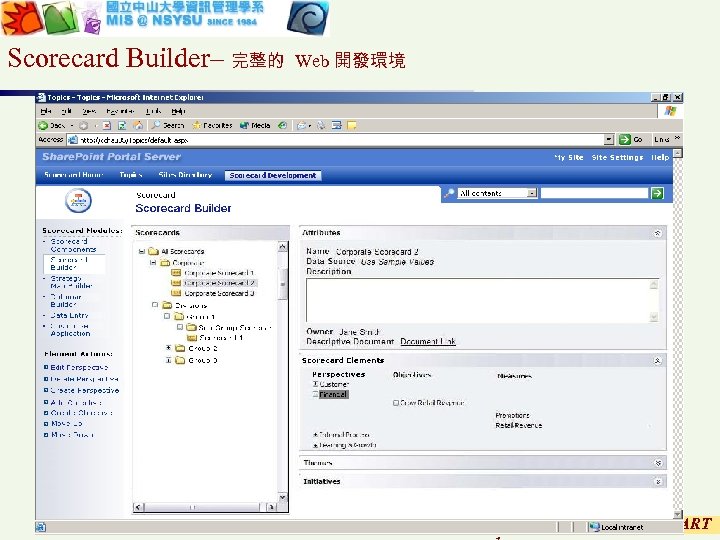The width and height of the screenshot is (720, 540).
Task: Expand the Group 3 folder node
Action: point(169,360)
